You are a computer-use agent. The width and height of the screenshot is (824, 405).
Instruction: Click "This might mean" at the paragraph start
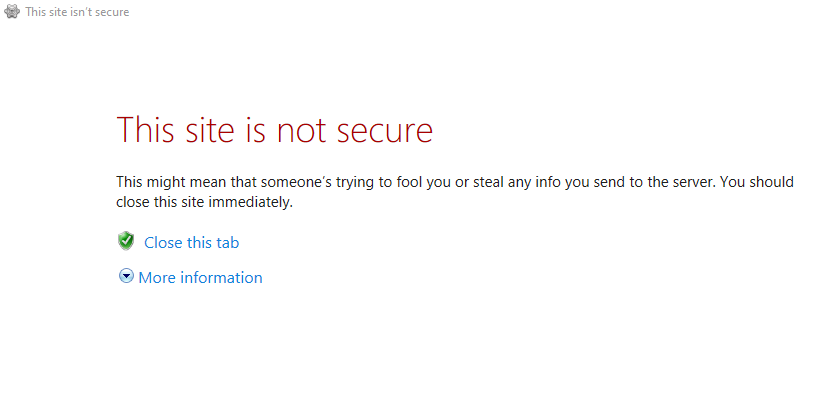163,183
